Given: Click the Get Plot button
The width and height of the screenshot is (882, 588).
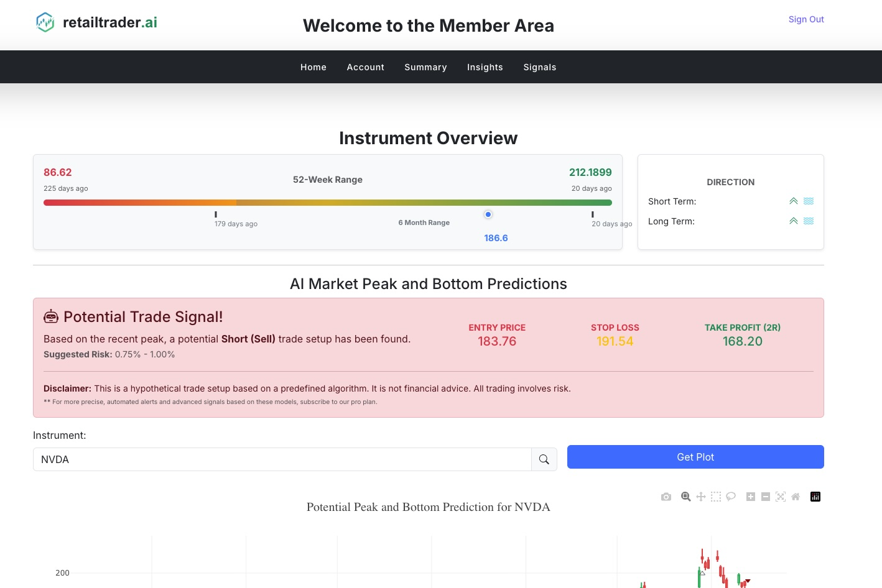Looking at the screenshot, I should point(695,457).
